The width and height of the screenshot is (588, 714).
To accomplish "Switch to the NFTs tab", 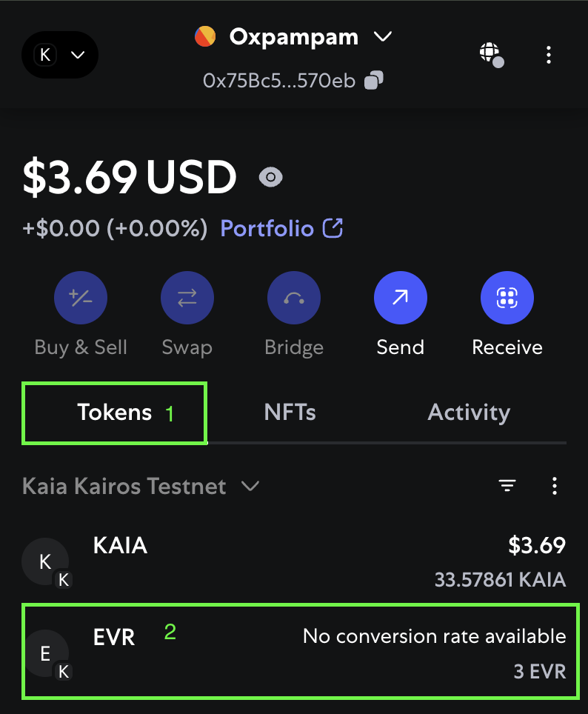I will 290,412.
